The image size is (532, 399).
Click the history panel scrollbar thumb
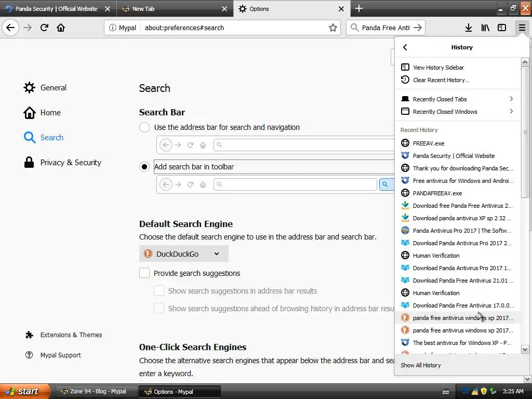click(525, 131)
